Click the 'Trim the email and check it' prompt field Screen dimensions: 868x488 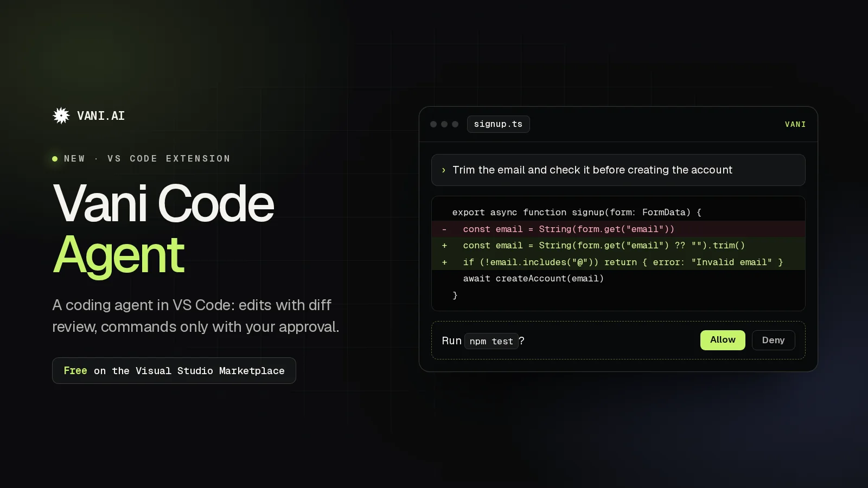[x=618, y=170]
